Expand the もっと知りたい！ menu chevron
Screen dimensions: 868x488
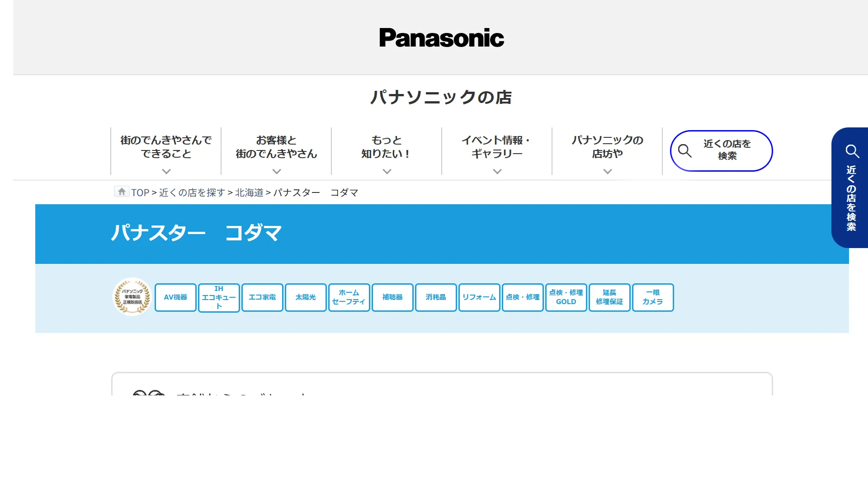click(387, 171)
